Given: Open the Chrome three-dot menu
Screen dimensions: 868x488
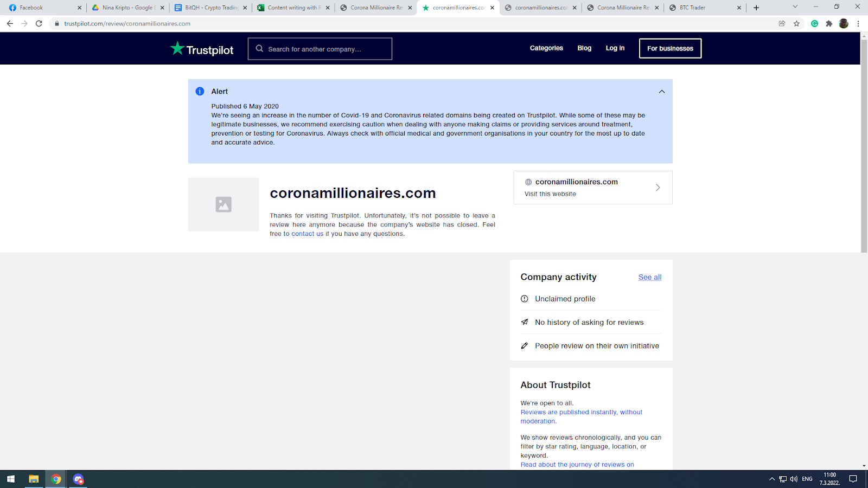Looking at the screenshot, I should (858, 23).
